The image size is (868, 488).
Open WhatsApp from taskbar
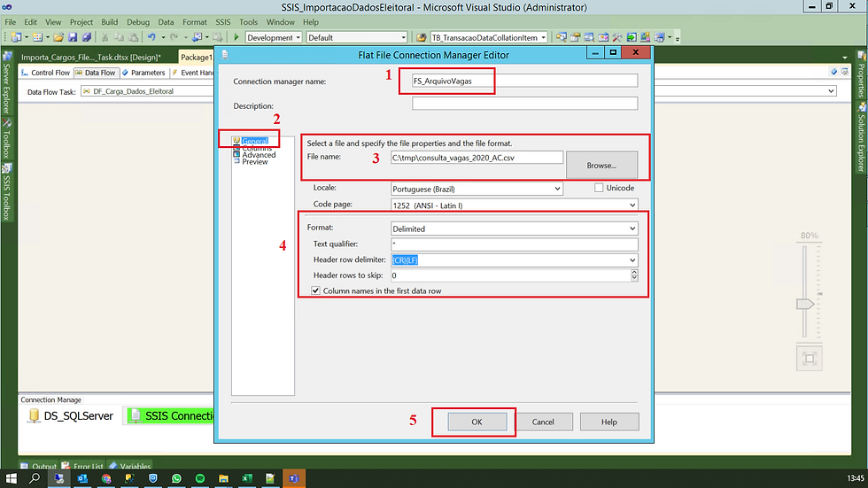176,478
